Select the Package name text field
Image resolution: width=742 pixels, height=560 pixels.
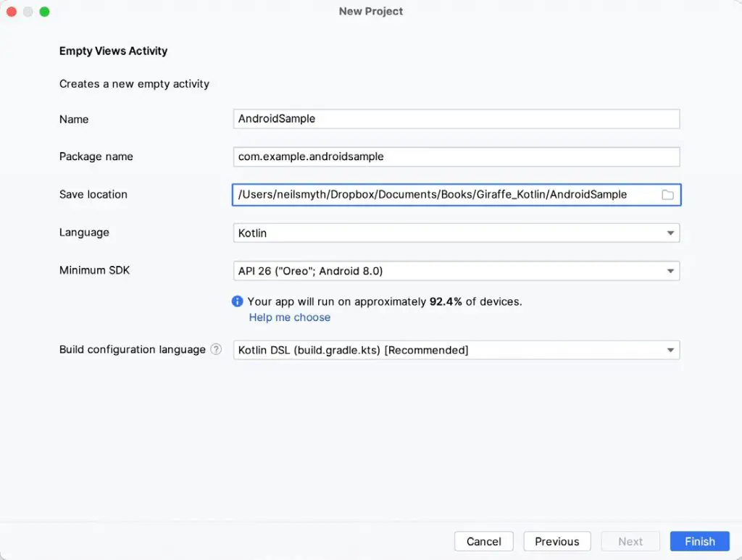(435, 156)
